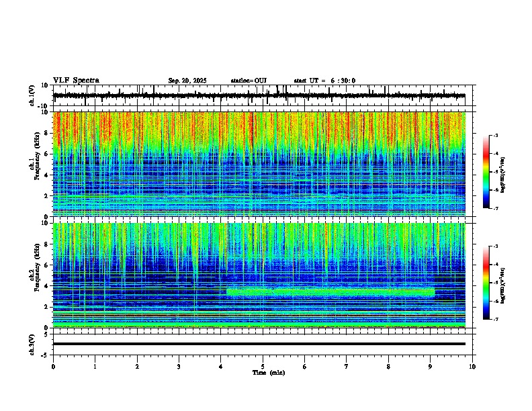Click the '-7' tick on ch.2 colorbar
532x411 pixels.
[495, 319]
